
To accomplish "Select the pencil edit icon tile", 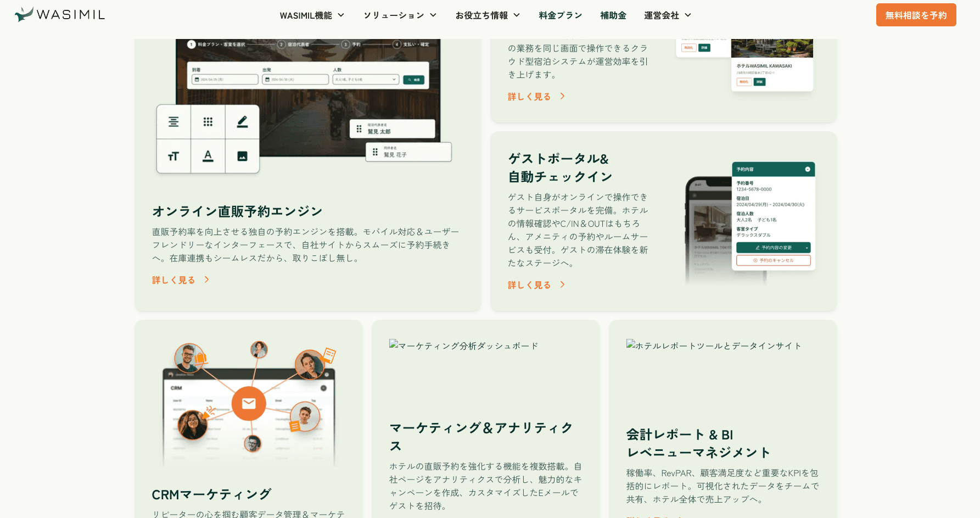I will (242, 122).
